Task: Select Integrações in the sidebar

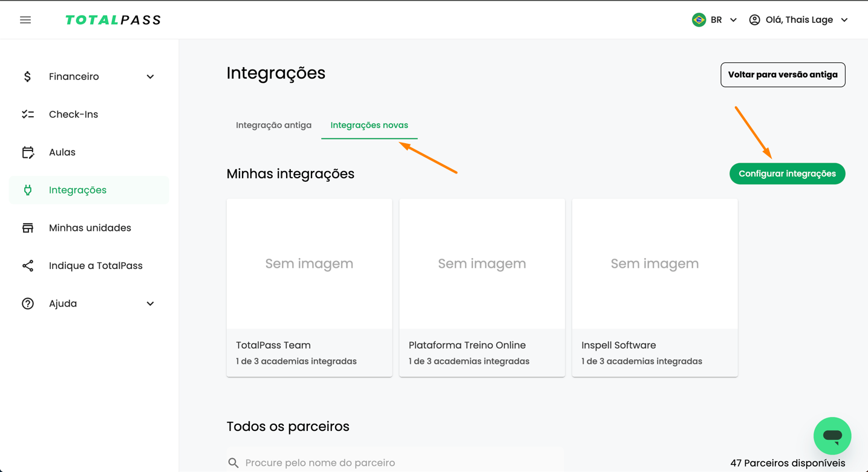Action: pyautogui.click(x=89, y=190)
